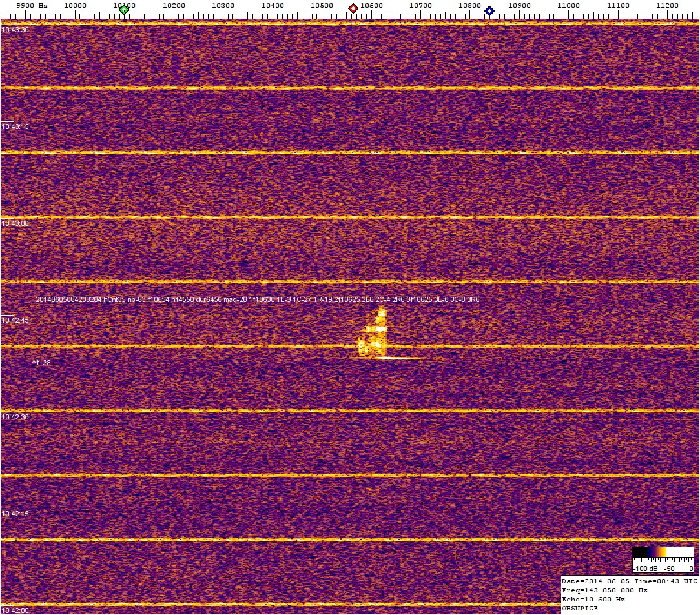
Task: Click the dB color gradient scale bar
Action: pos(663,552)
